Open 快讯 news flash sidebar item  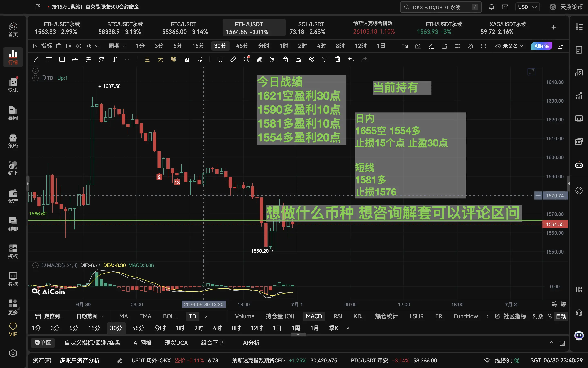click(x=13, y=85)
